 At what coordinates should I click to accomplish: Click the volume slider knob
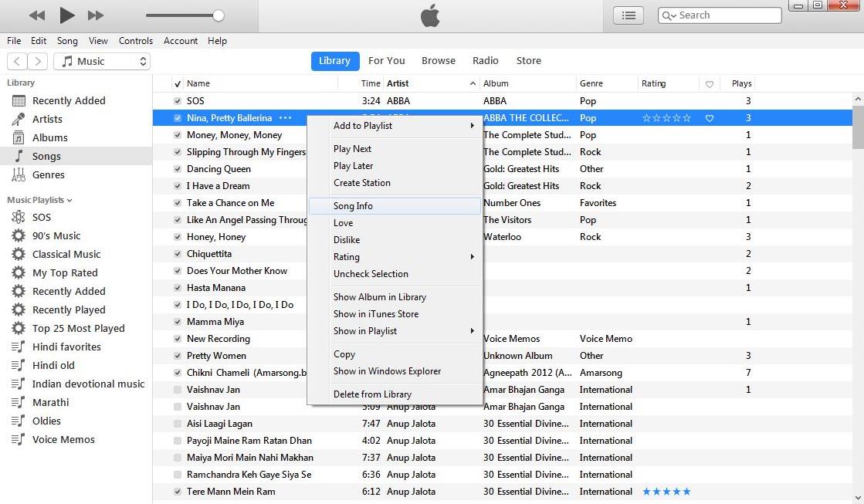219,15
